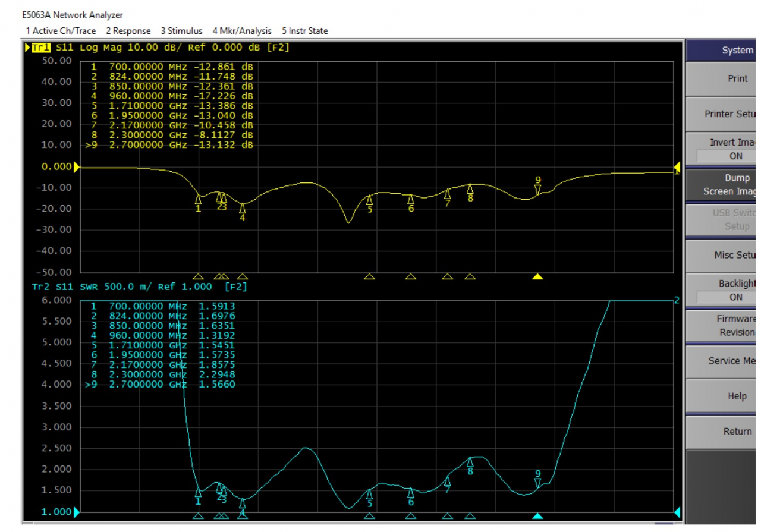Screen dimensions: 761x532
Task: Expand the 5 Instr State menu
Action: [x=304, y=31]
